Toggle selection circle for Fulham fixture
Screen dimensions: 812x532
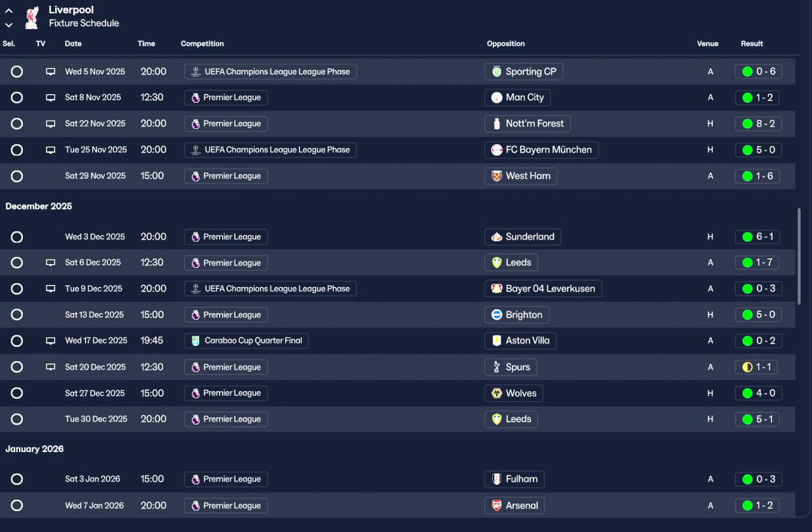pyautogui.click(x=17, y=479)
